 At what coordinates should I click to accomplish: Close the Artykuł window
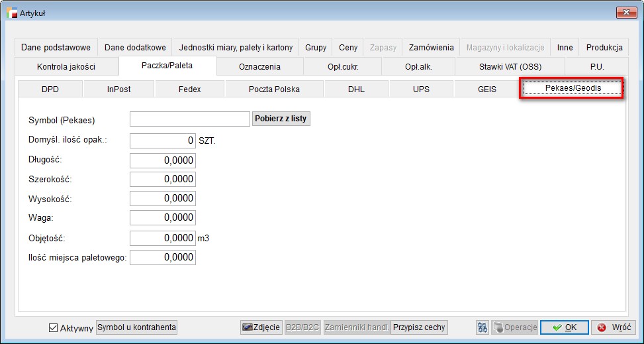tap(625, 12)
